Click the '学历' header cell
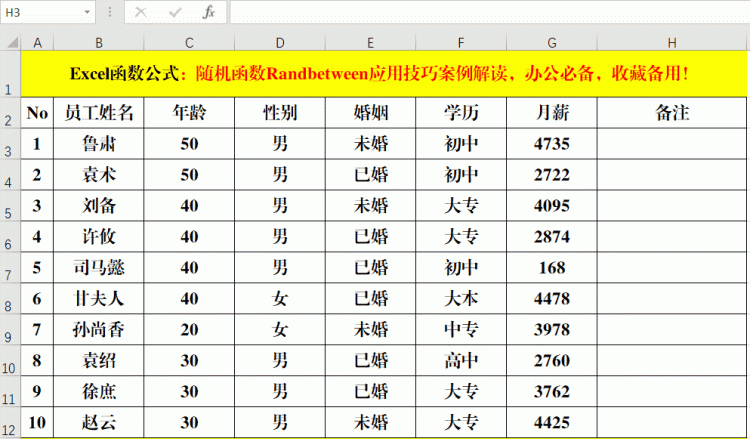 (x=461, y=113)
